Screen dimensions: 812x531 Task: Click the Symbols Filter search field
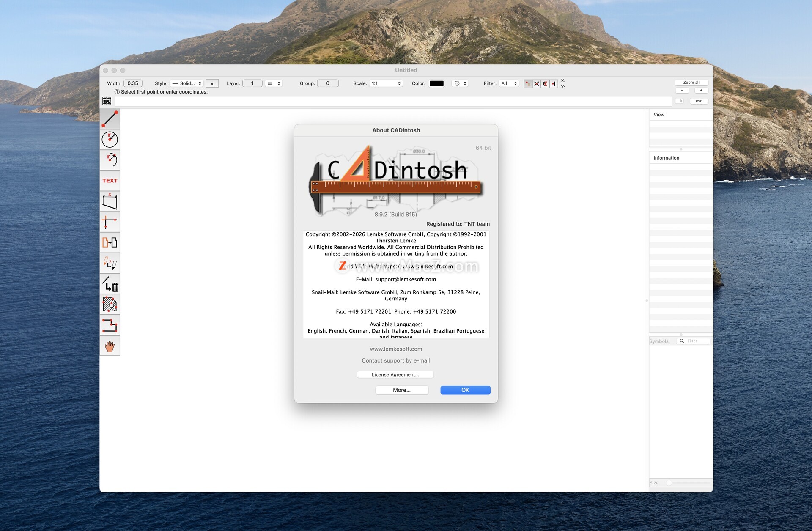click(x=694, y=341)
